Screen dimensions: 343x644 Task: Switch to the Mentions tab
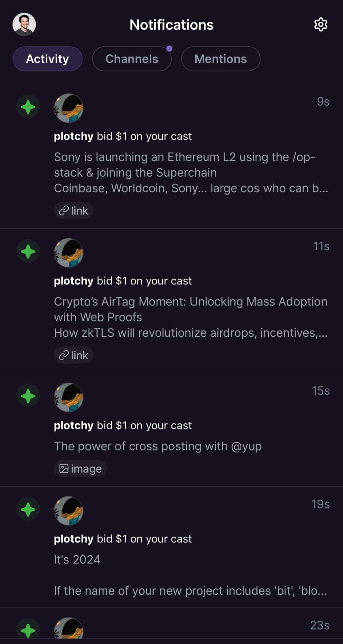[x=220, y=59]
